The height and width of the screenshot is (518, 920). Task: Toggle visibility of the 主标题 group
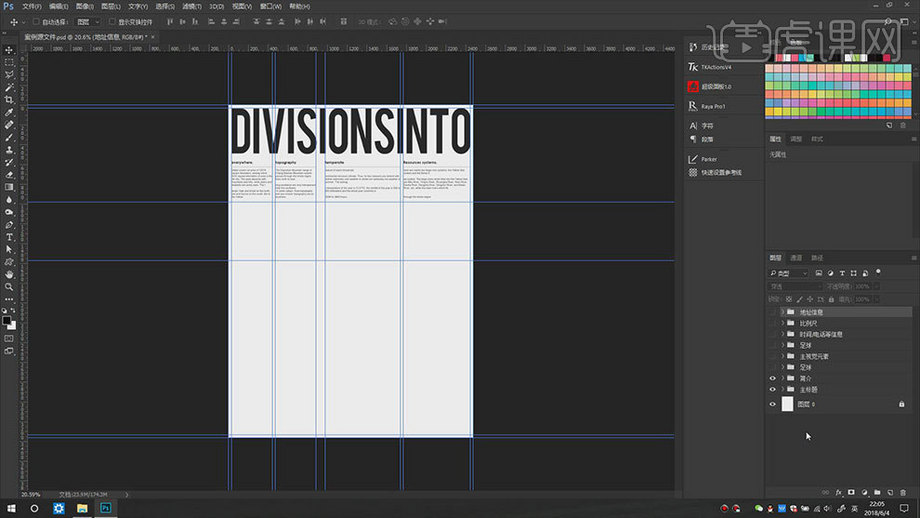tap(772, 389)
